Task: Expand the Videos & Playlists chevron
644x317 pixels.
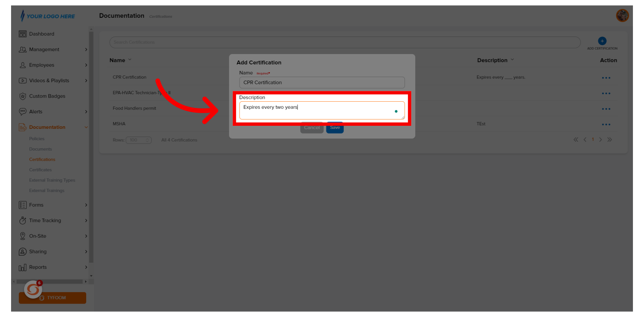Action: (x=86, y=81)
